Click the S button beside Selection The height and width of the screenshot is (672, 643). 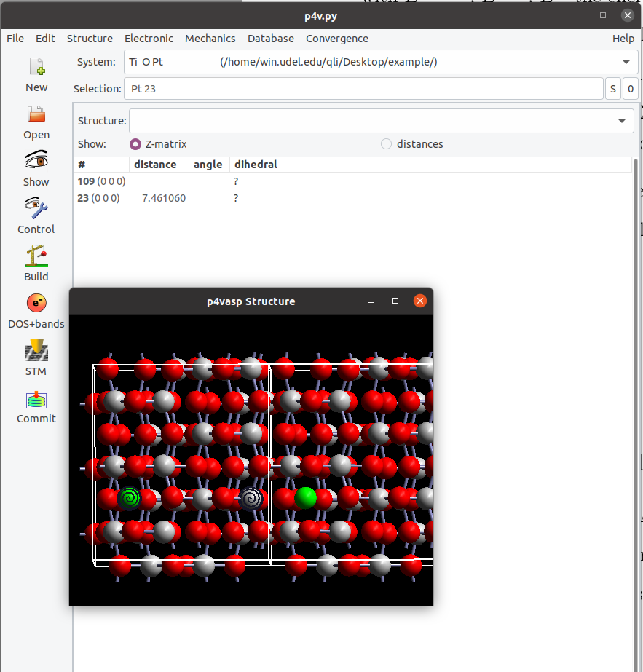coord(613,89)
